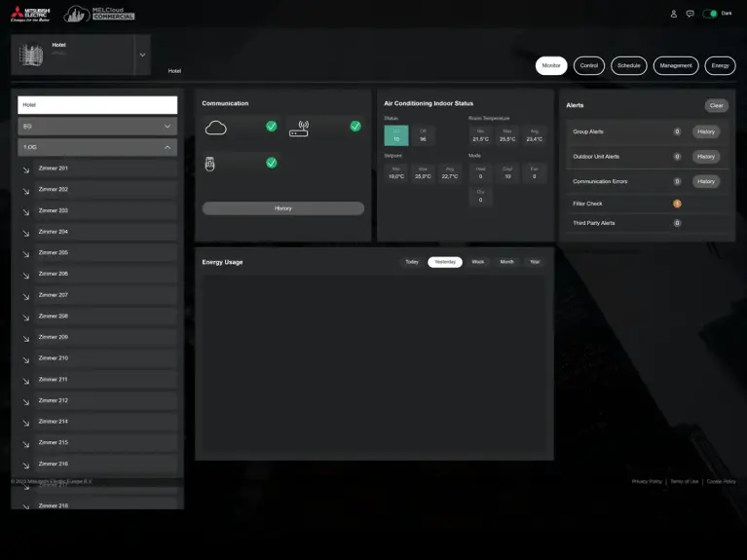Show Energy Usage for Month
The width and height of the screenshot is (747, 560).
506,262
